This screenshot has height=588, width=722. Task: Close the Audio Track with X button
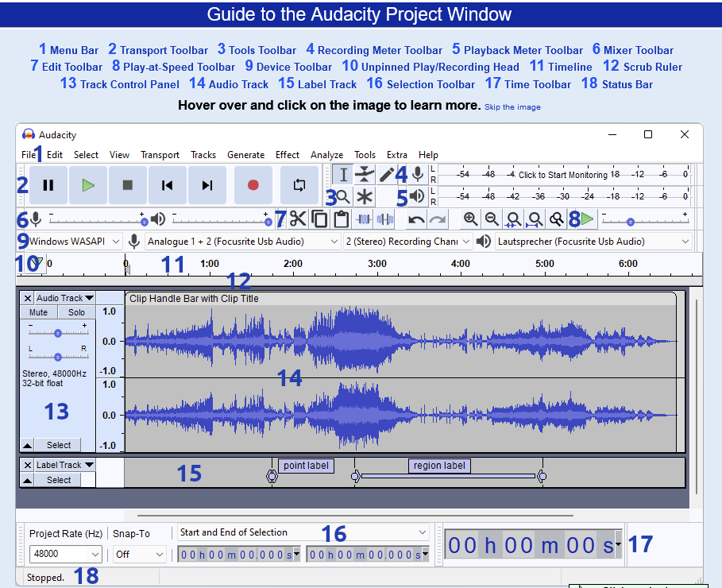click(x=28, y=298)
